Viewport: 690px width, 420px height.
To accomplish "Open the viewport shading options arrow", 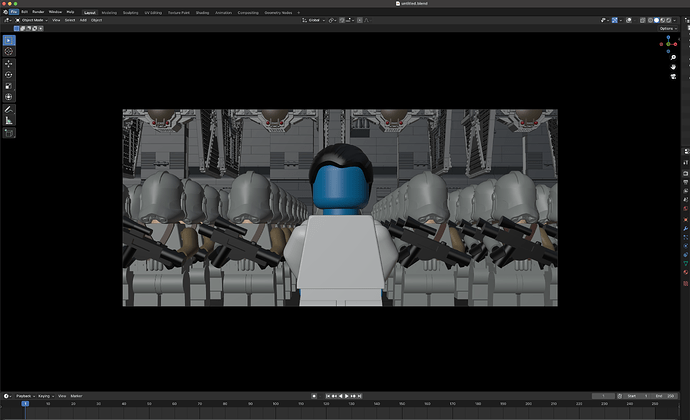I will coord(675,20).
